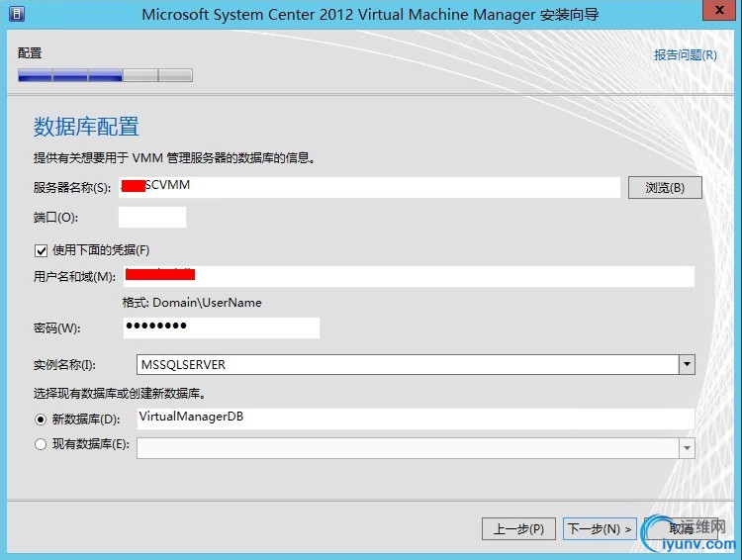Close the VMM setup wizard window
The height and width of the screenshot is (560, 742).
coord(719,10)
